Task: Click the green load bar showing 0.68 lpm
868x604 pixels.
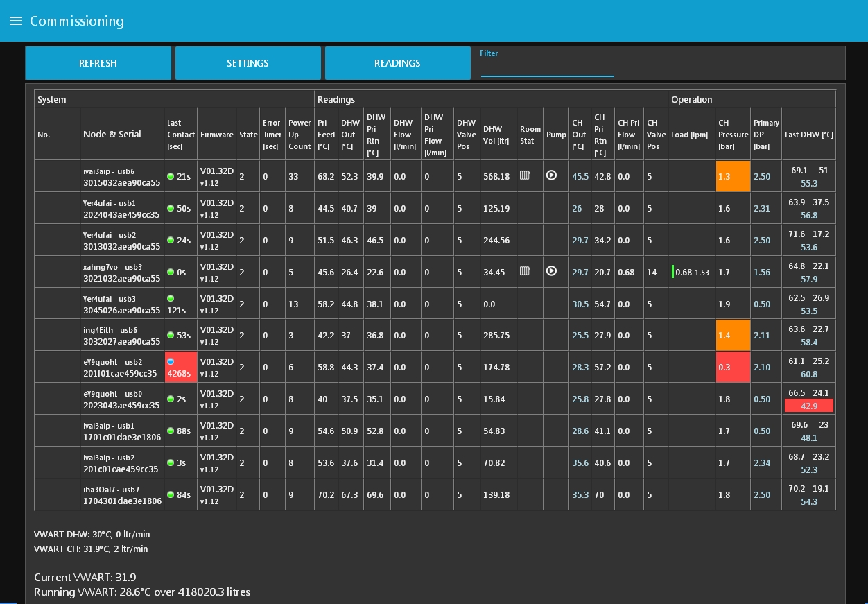Action: 672,272
